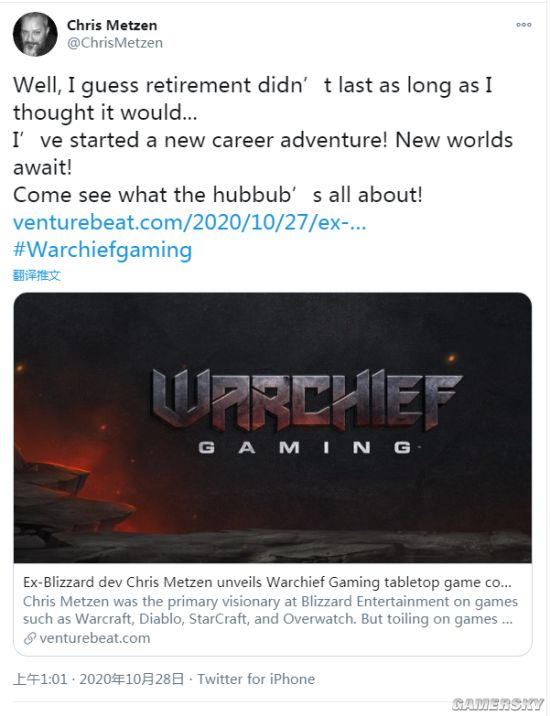Open the #Warchiefgaming hashtag
Viewport: 550px width, 716px height.
point(103,250)
